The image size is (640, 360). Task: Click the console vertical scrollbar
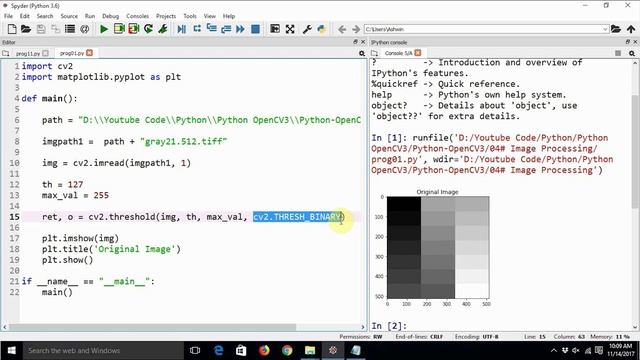tap(635, 151)
